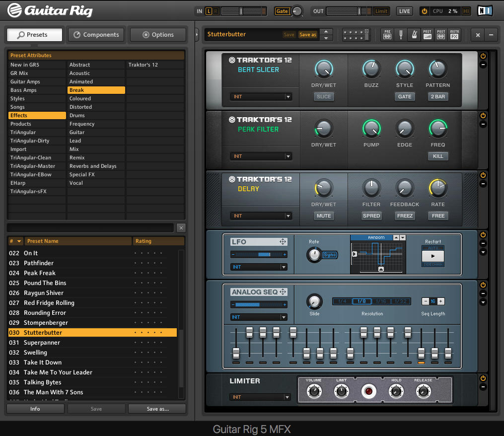Power off the Limiter module
Viewport: 504px width, 436px height.
[x=483, y=378]
